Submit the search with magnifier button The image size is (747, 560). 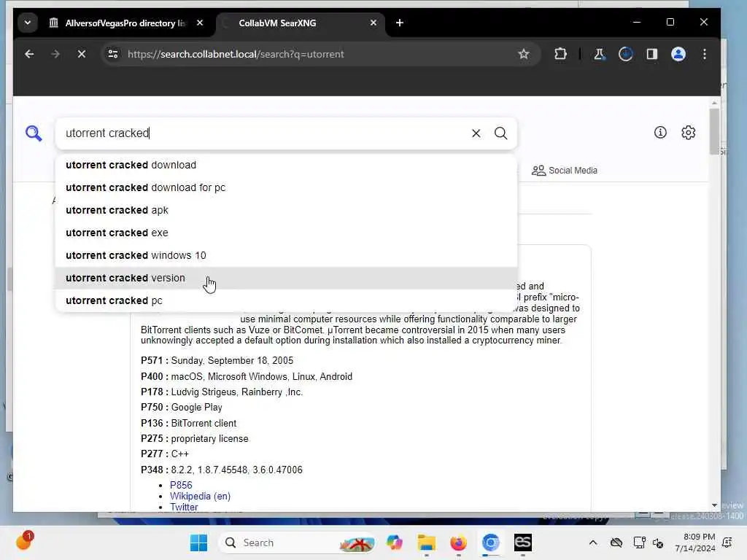[500, 133]
